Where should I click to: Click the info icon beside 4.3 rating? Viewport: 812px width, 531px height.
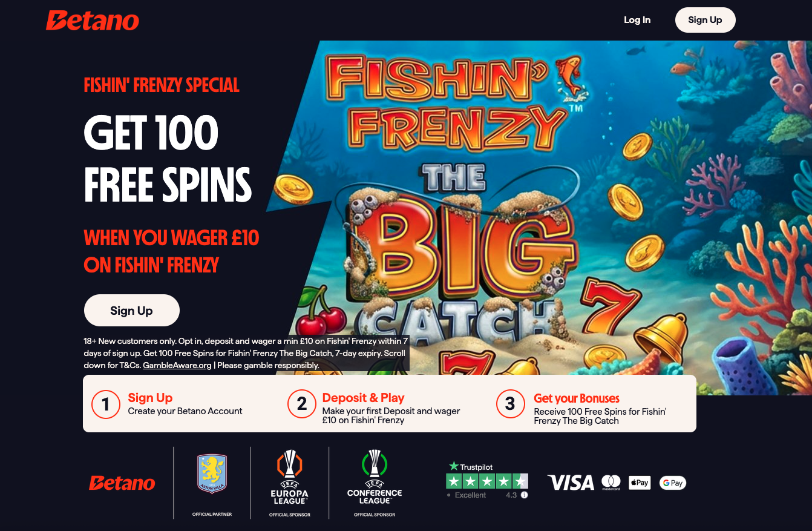click(x=524, y=495)
